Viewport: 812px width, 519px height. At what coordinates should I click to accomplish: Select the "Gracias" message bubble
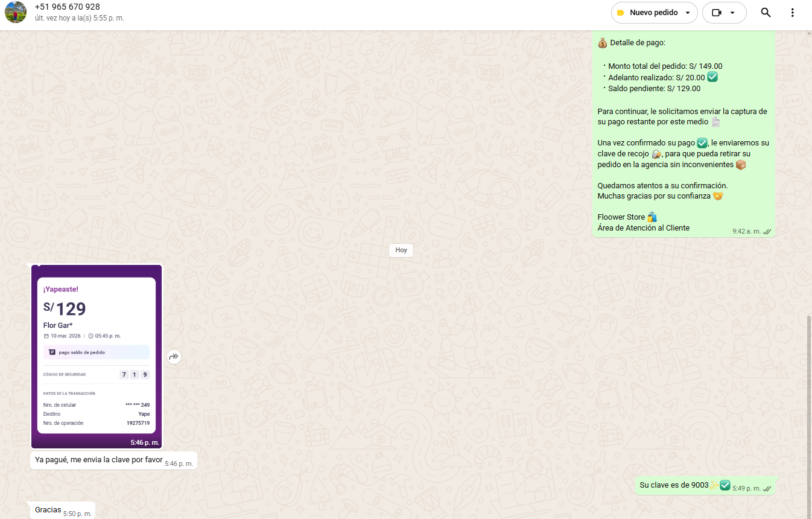48,510
